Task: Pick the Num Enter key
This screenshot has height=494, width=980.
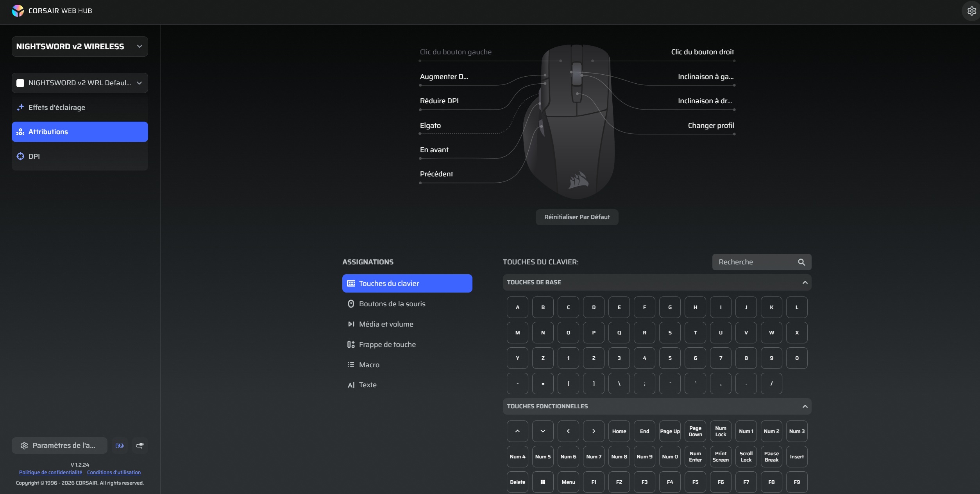Action: tap(695, 457)
